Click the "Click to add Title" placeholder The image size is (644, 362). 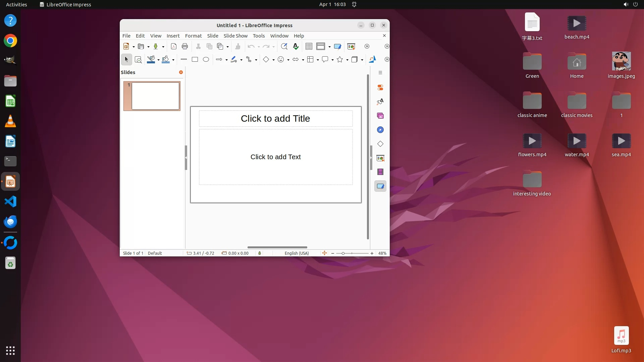pos(275,119)
